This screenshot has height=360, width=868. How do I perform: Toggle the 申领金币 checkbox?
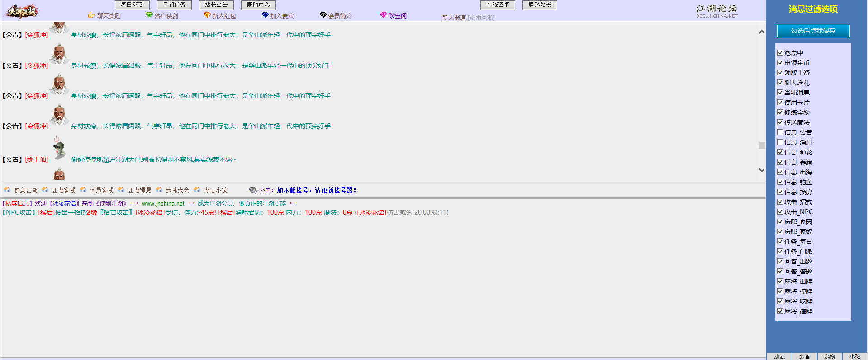coord(780,63)
